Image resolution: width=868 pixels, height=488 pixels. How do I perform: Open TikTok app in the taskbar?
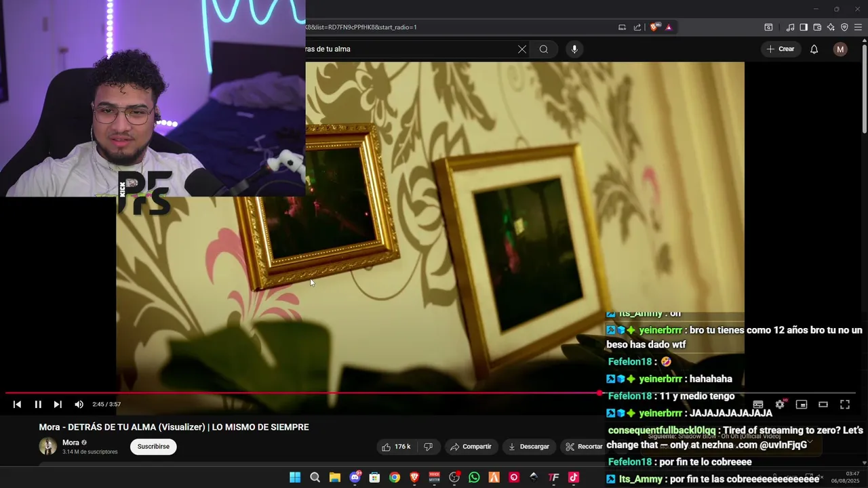pos(574,478)
